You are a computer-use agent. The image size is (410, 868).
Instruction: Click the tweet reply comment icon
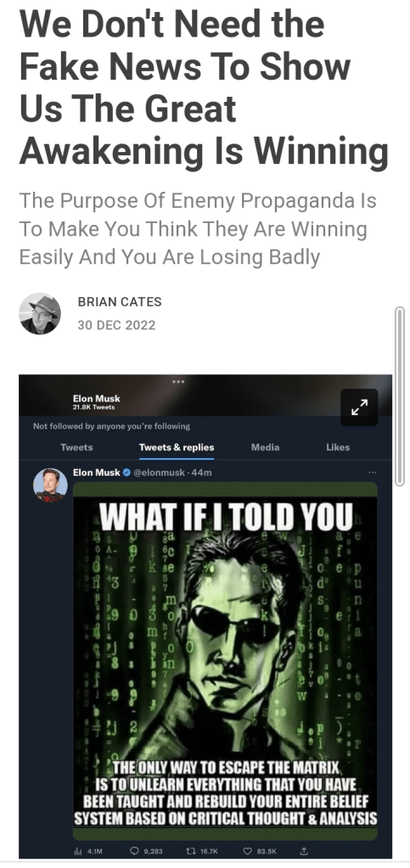135,851
